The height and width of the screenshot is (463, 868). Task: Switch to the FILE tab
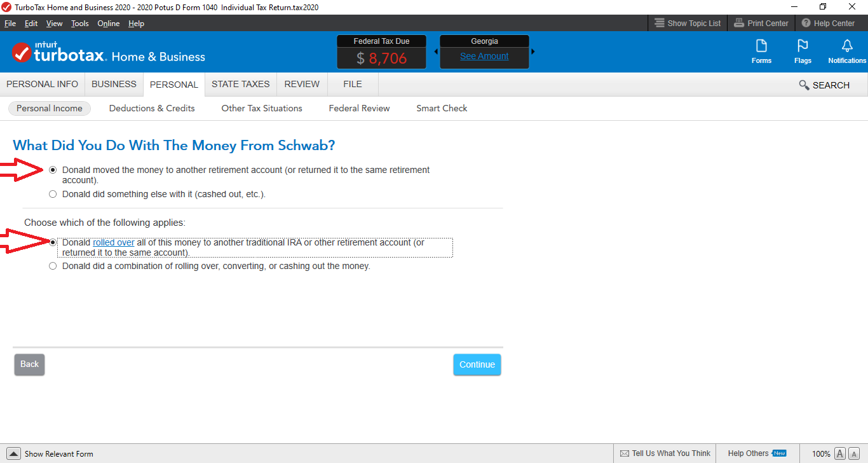(x=353, y=84)
